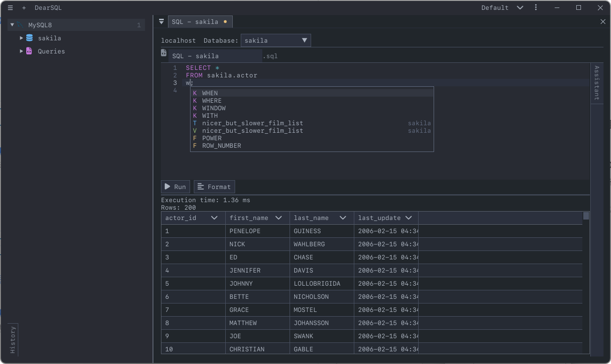Image resolution: width=611 pixels, height=364 pixels.
Task: Open the last_update column header dropdown
Action: click(x=409, y=218)
